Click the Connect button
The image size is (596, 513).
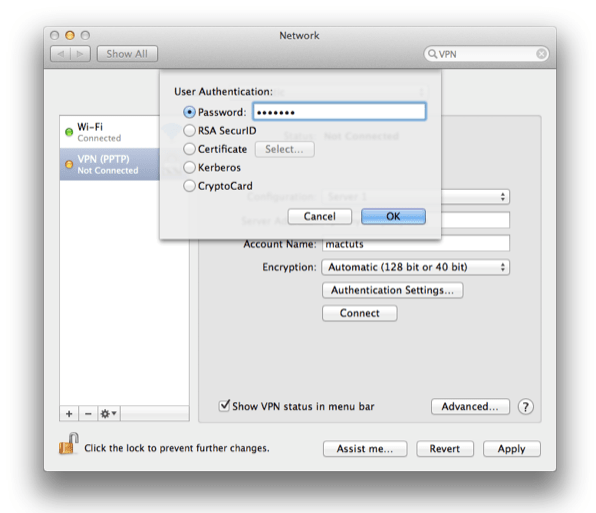[360, 313]
